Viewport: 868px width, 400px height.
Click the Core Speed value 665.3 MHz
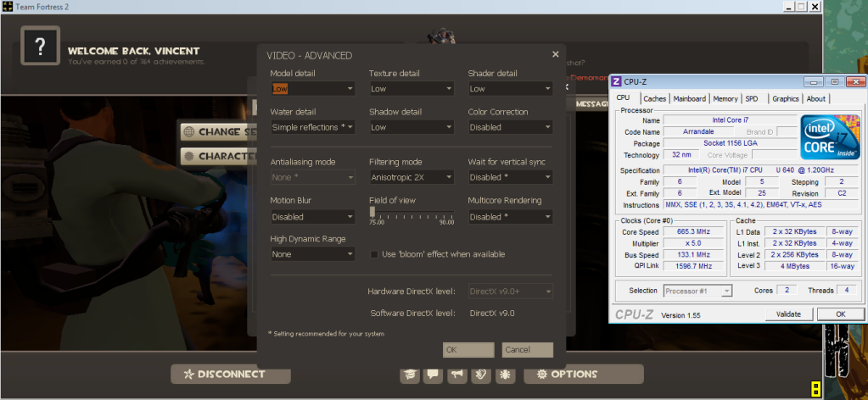tap(692, 232)
